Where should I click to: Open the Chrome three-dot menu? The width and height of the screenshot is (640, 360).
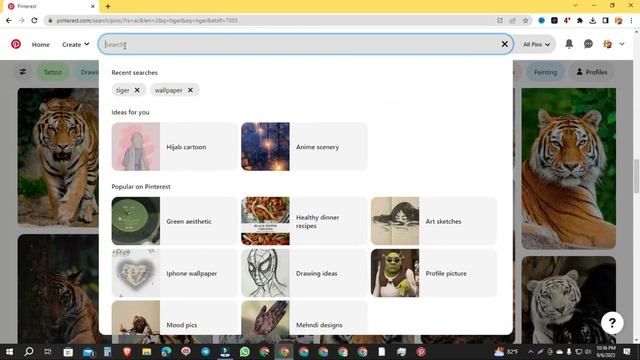631,20
